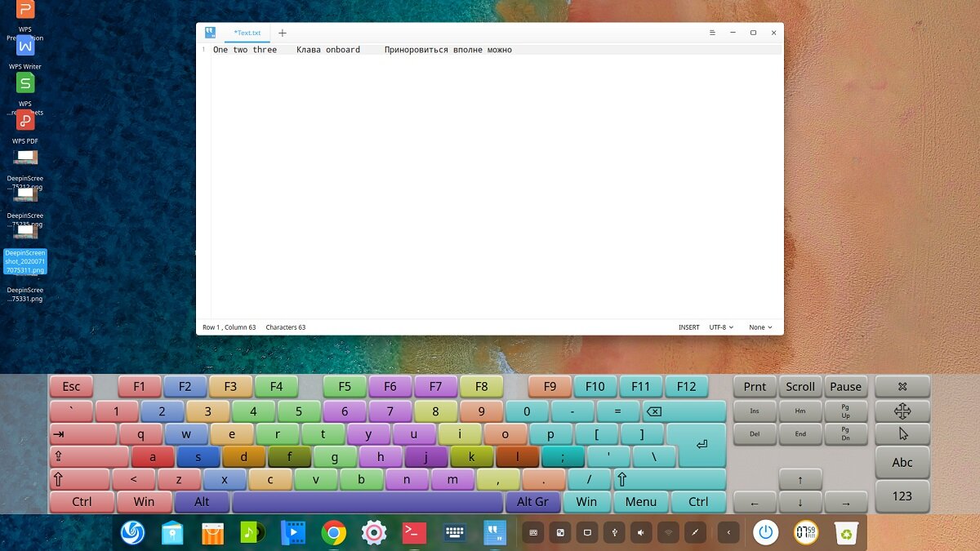Open the UTF-8 encoding dropdown
The image size is (980, 551).
[x=721, y=327]
